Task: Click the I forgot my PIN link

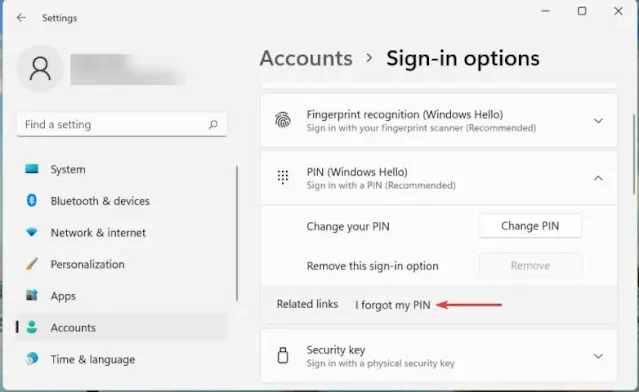Action: click(392, 305)
